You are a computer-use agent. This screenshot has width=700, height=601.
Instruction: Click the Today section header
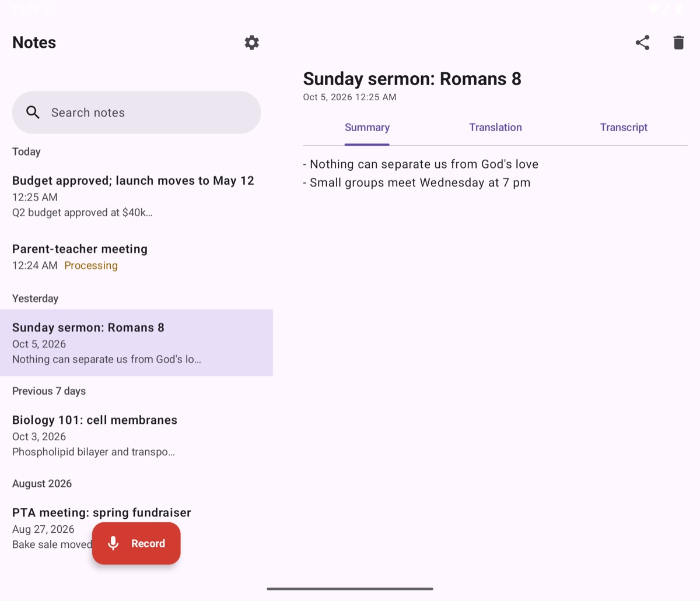(x=26, y=152)
